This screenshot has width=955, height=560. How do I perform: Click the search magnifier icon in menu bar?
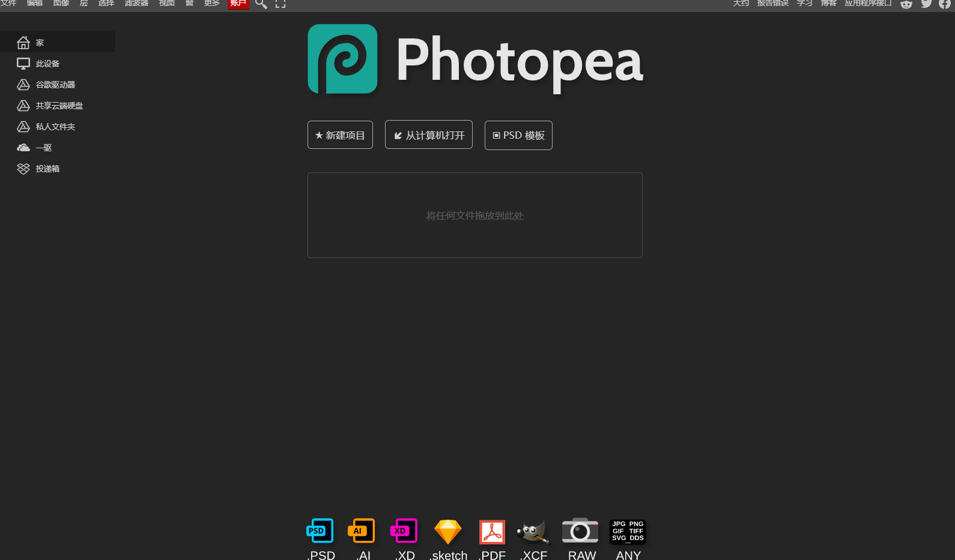click(261, 4)
